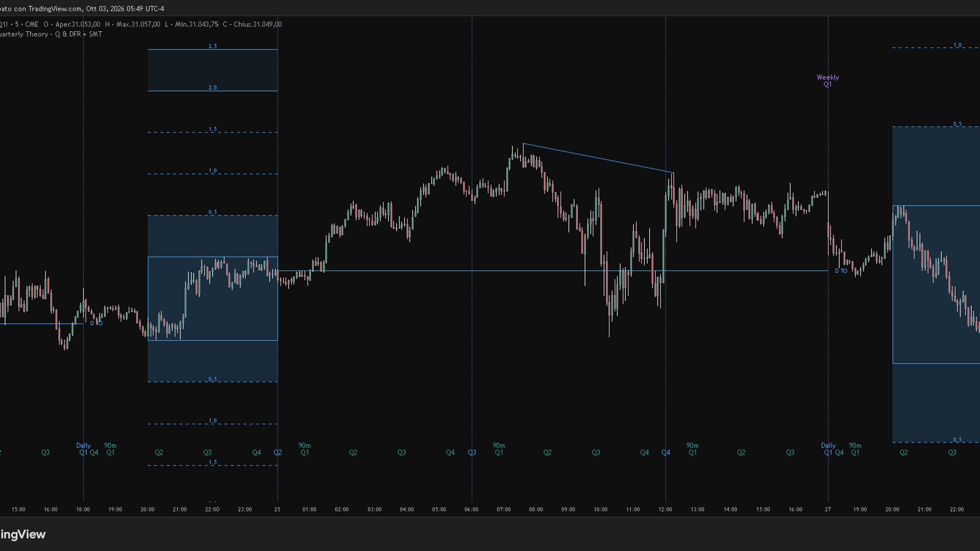The width and height of the screenshot is (980, 551).
Task: Click the day 25 time axis label
Action: [x=277, y=509]
